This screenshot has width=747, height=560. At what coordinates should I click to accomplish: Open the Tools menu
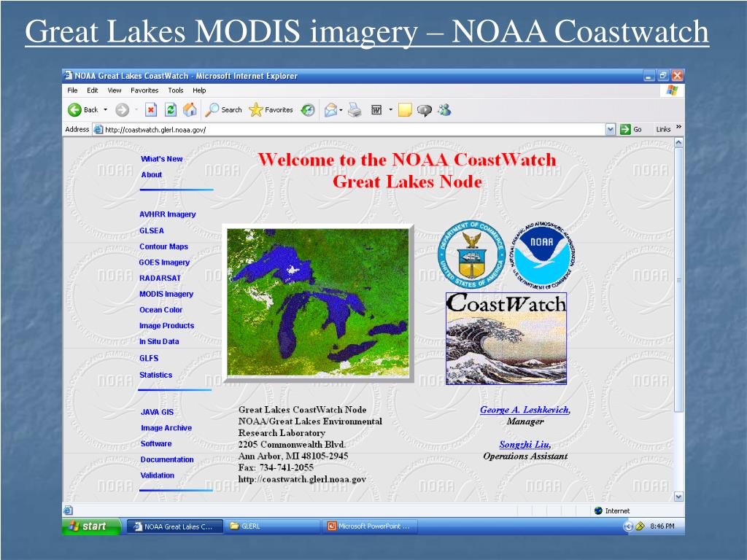pos(175,90)
